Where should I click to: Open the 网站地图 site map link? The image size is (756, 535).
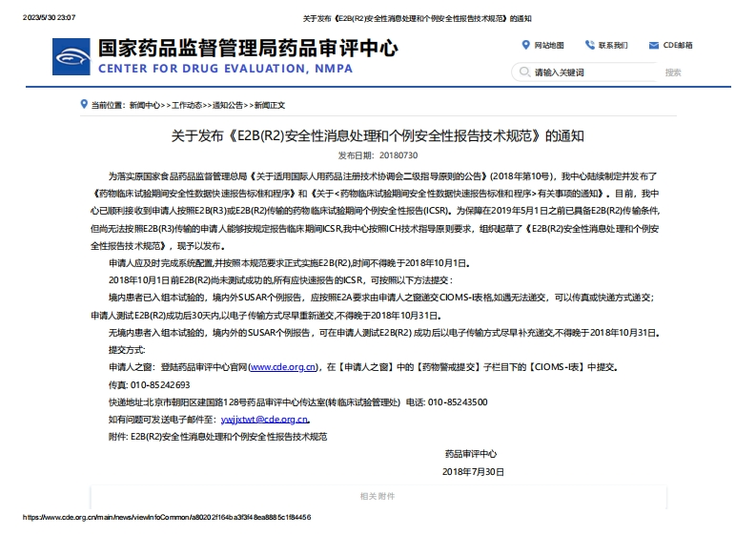pos(549,45)
